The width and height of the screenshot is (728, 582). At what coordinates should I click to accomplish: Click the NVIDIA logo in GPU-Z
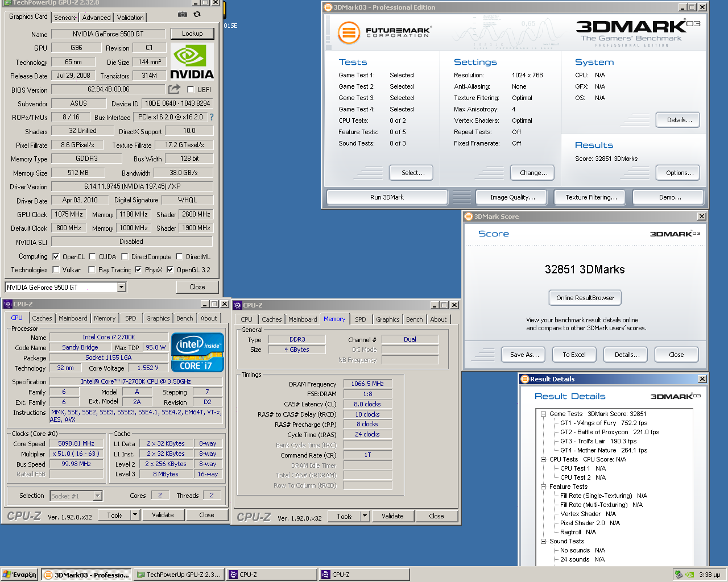(192, 61)
